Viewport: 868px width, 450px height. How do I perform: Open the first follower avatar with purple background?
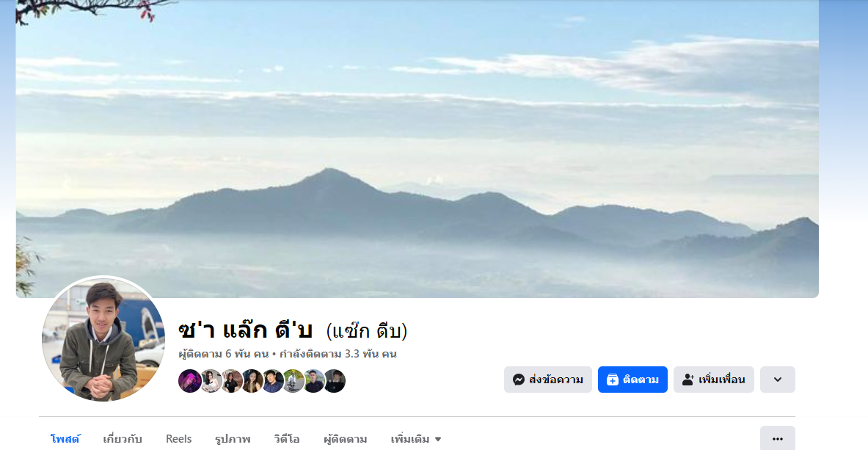[x=189, y=381]
